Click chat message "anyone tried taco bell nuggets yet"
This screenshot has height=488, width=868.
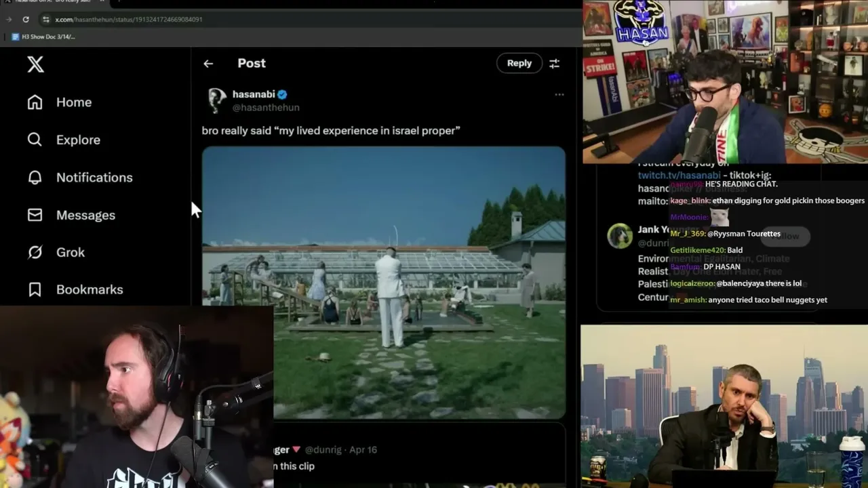pos(768,300)
